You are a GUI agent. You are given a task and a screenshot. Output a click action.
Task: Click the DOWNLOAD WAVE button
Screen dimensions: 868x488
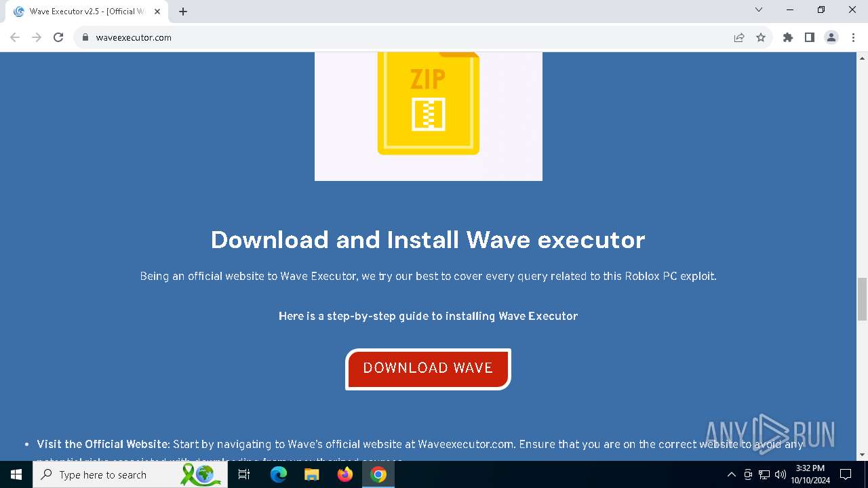click(428, 369)
